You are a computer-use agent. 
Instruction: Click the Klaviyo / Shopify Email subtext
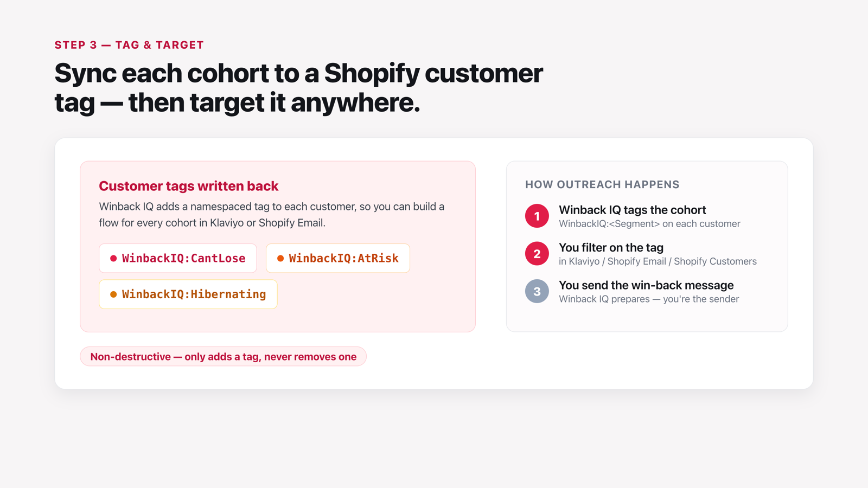(x=658, y=261)
